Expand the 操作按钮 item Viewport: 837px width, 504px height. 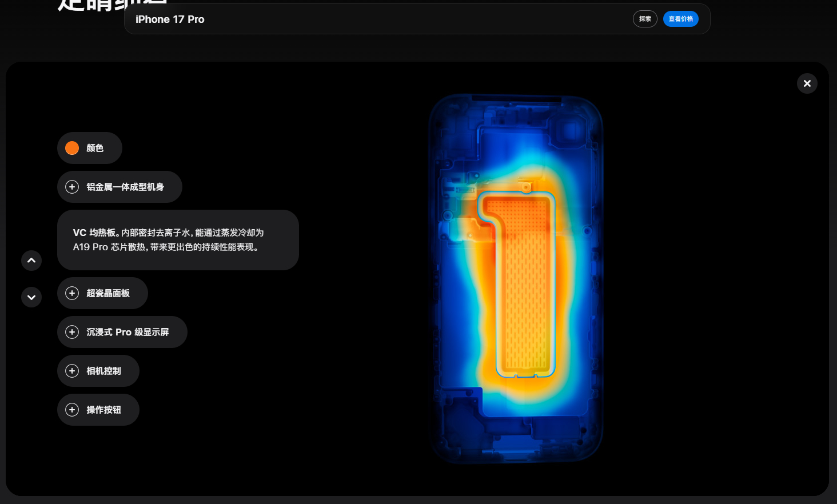pyautogui.click(x=98, y=410)
